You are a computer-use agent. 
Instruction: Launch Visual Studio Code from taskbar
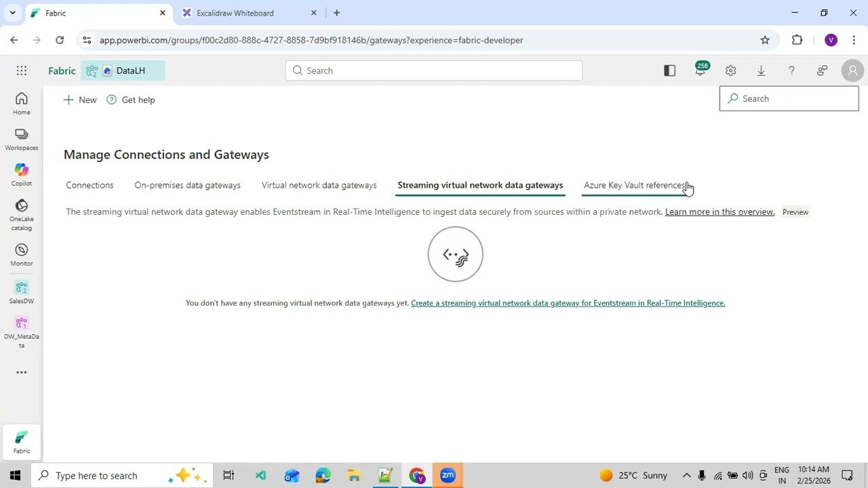pyautogui.click(x=260, y=475)
